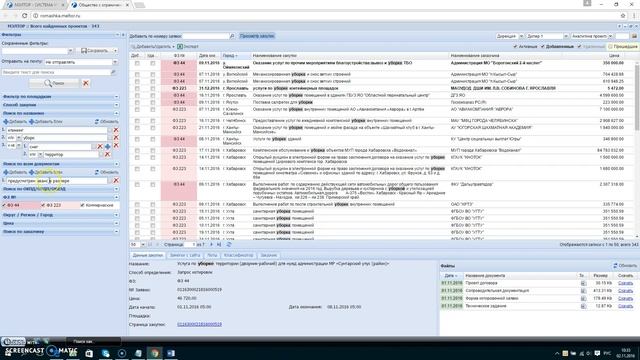Click red X beside the Поиск button
The height and width of the screenshot is (360, 640).
86,83
